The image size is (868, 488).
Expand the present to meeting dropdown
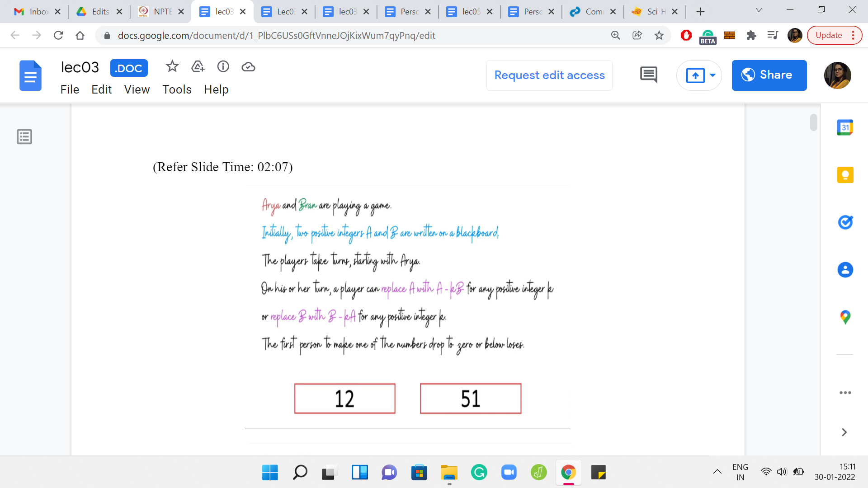coord(713,75)
